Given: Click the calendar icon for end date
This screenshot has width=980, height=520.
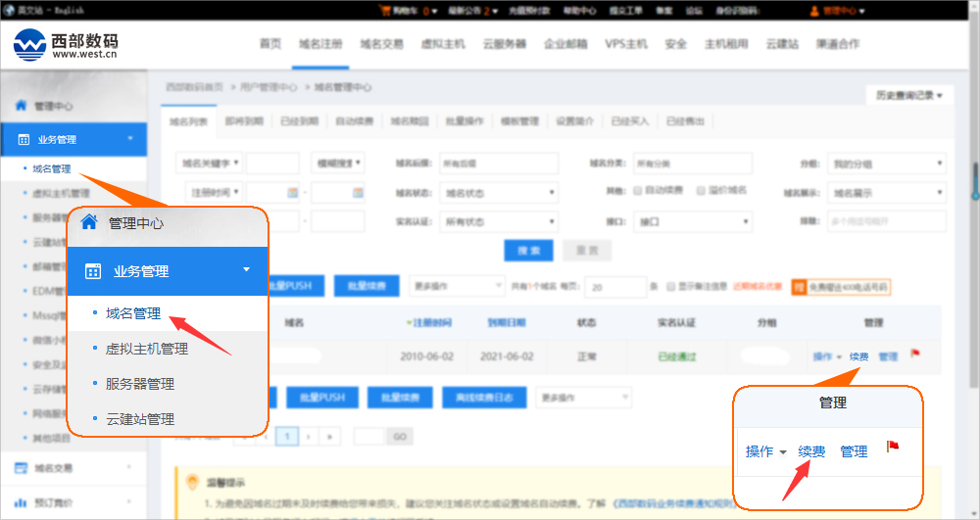Looking at the screenshot, I should [x=358, y=193].
